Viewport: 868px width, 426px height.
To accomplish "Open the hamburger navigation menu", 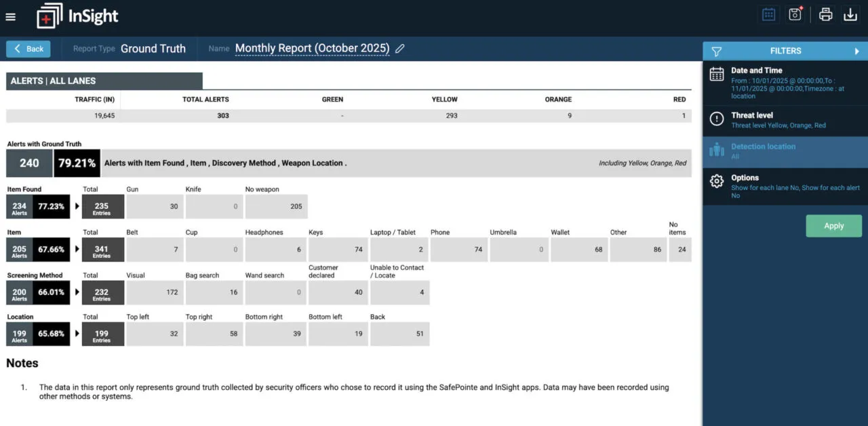I will 10,17.
